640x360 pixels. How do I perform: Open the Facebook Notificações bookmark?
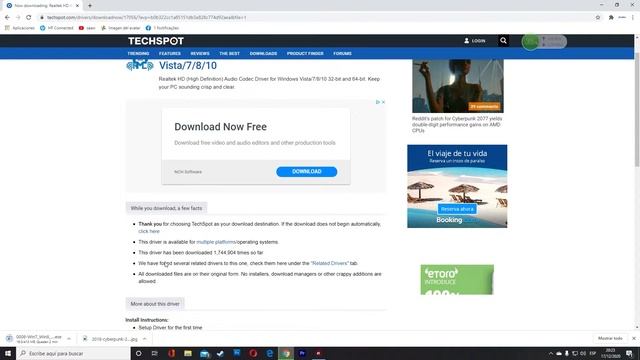point(162,28)
